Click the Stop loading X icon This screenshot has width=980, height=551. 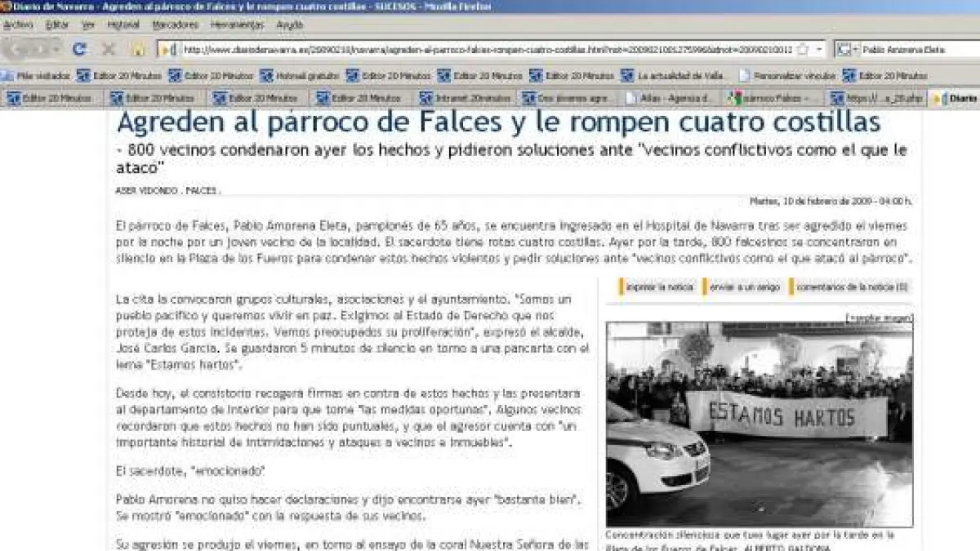point(108,49)
